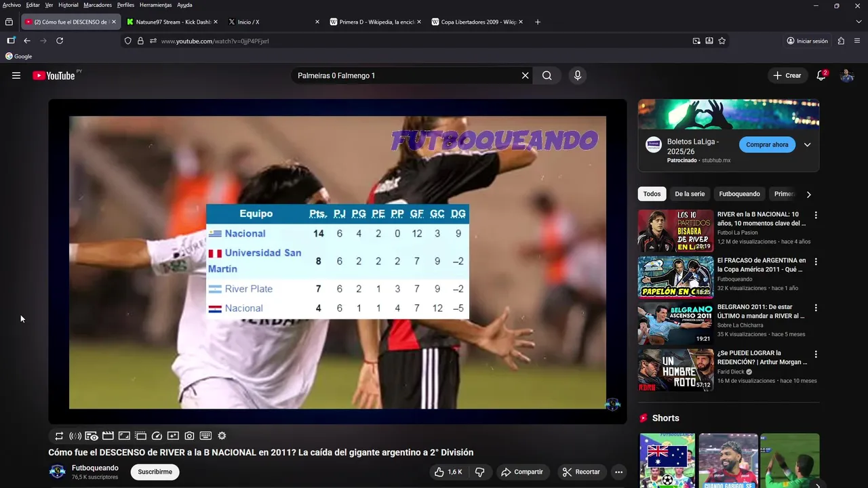Switch to Primera D Wikipedia tab
The width and height of the screenshot is (868, 488).
pos(376,22)
